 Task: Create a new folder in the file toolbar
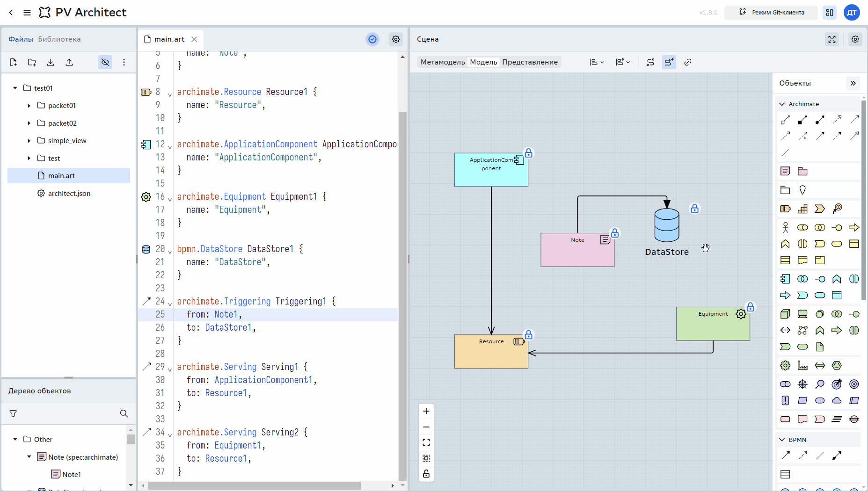[32, 62]
